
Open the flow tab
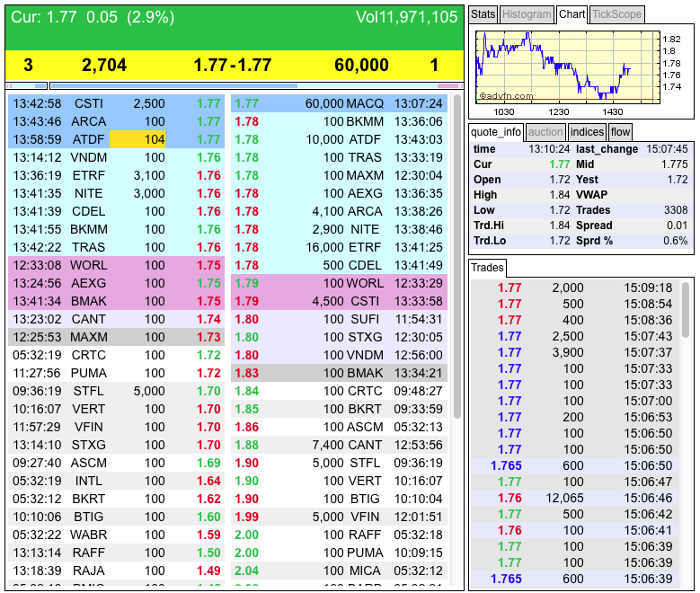[x=620, y=132]
